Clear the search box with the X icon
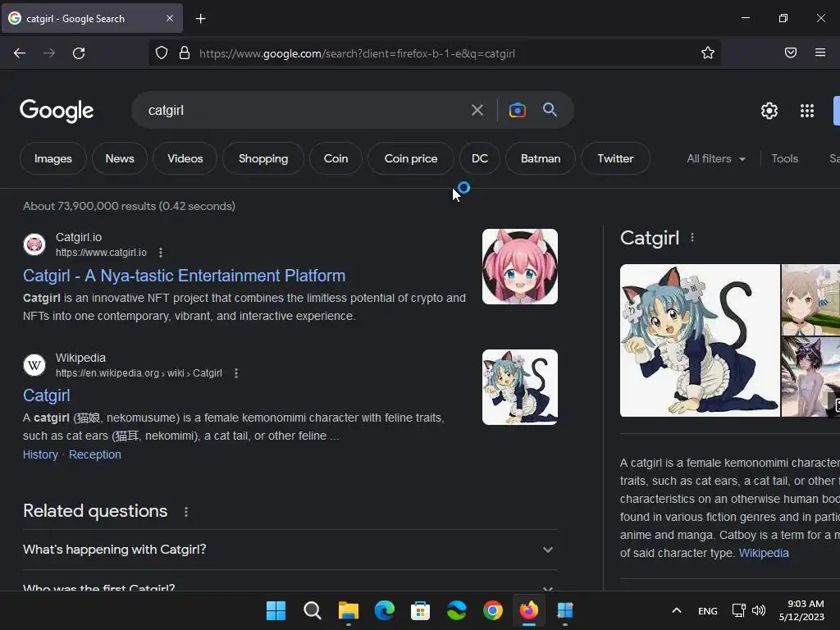Screen dimensions: 840x630 (x=477, y=111)
